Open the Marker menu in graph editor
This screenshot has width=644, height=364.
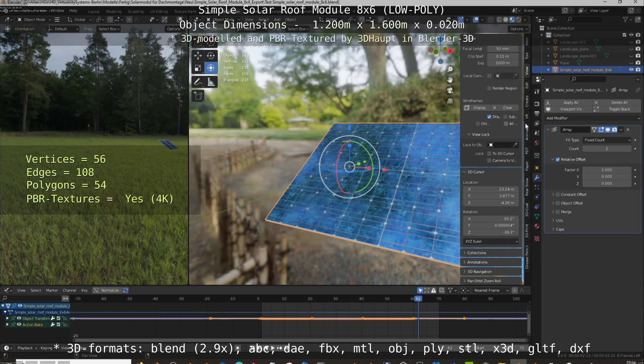pyautogui.click(x=52, y=290)
